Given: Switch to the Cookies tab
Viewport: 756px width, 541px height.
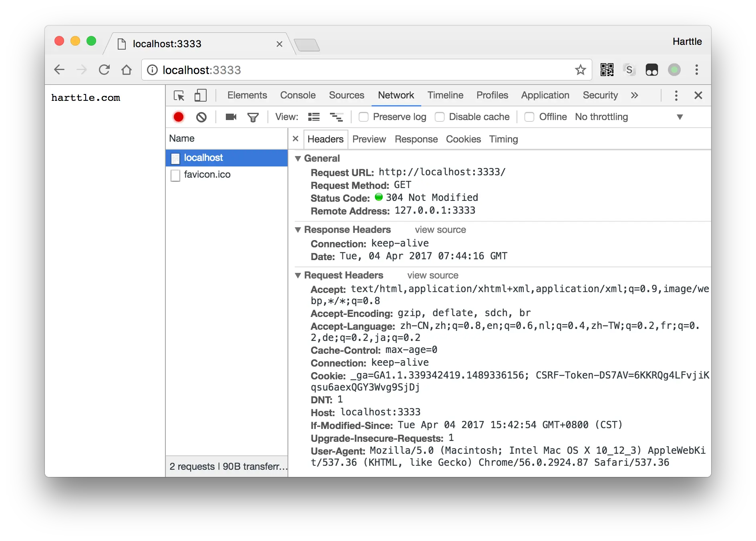Looking at the screenshot, I should pyautogui.click(x=463, y=139).
